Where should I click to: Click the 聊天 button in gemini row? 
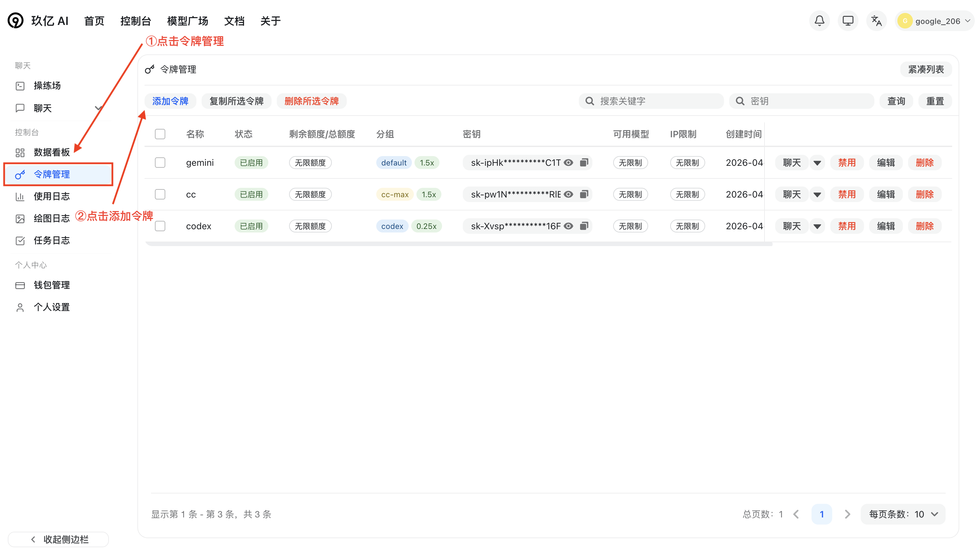[792, 163]
